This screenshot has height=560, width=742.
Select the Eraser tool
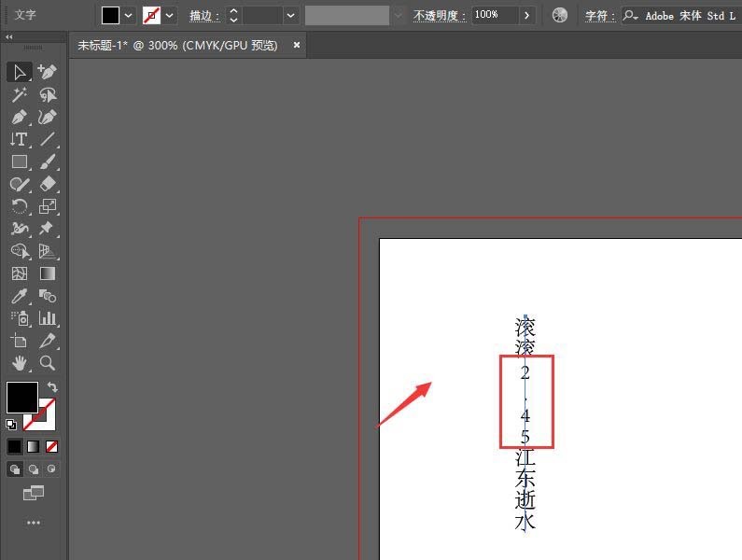click(48, 184)
